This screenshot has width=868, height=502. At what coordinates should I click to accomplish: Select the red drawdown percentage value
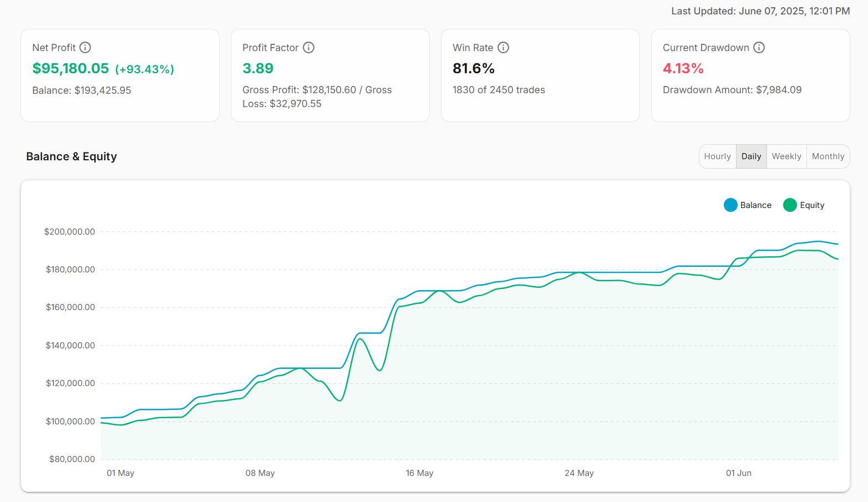(x=682, y=68)
